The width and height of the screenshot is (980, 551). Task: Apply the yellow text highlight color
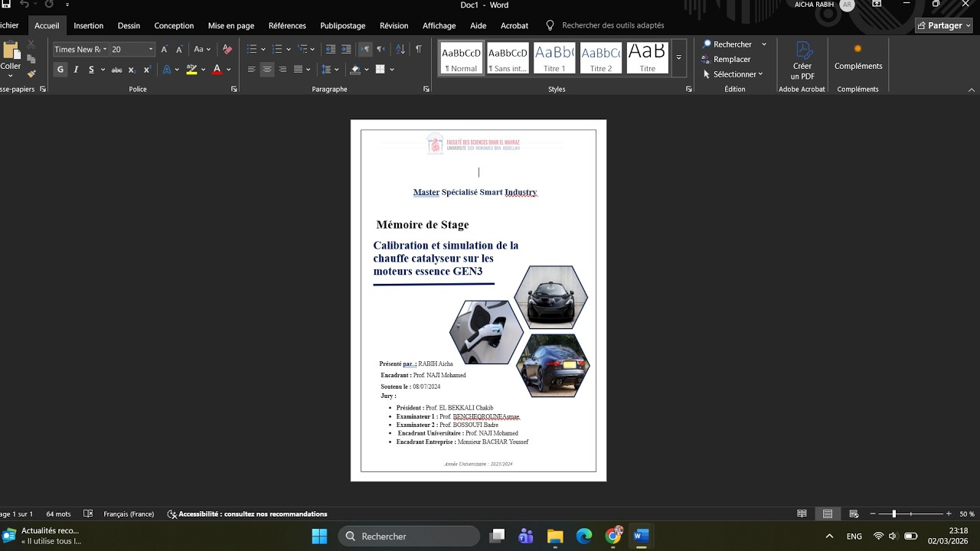tap(191, 70)
